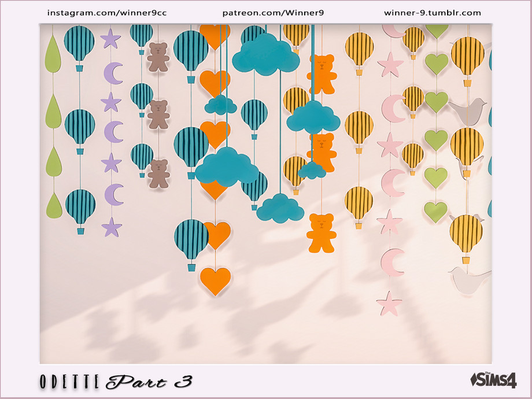The image size is (532, 399).
Task: Select the lowest teal striped balloon
Action: [x=191, y=239]
